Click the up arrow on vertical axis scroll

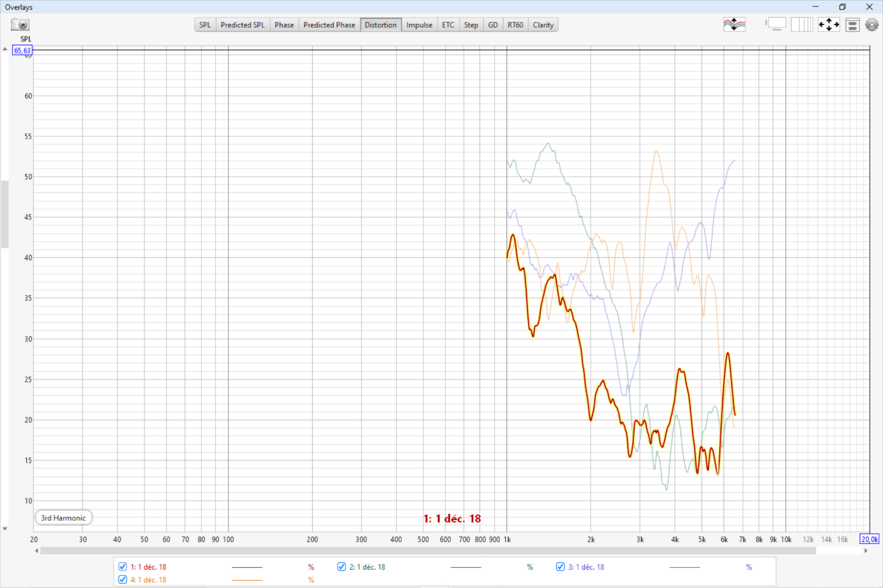tap(5, 49)
